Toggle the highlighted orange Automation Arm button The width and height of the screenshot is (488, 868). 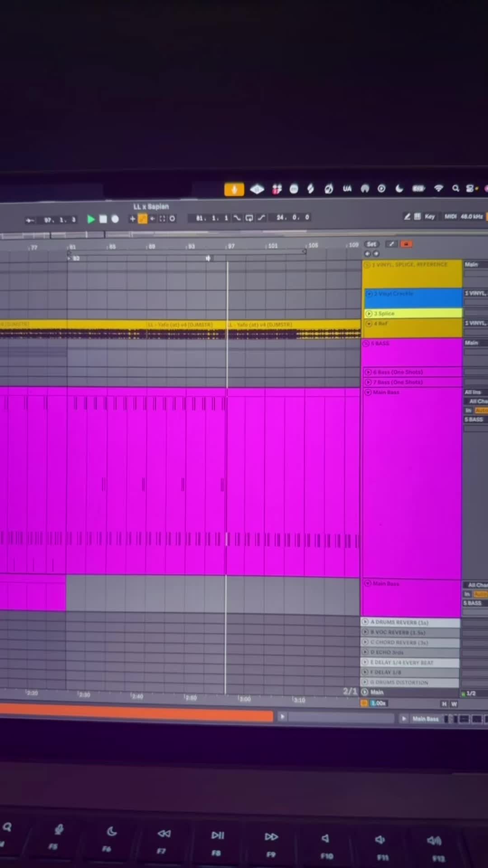tap(142, 219)
